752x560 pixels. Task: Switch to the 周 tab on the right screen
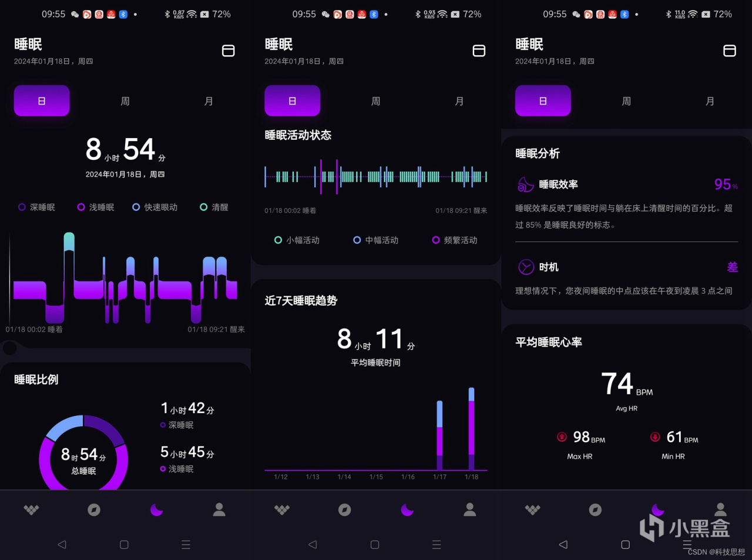626,101
